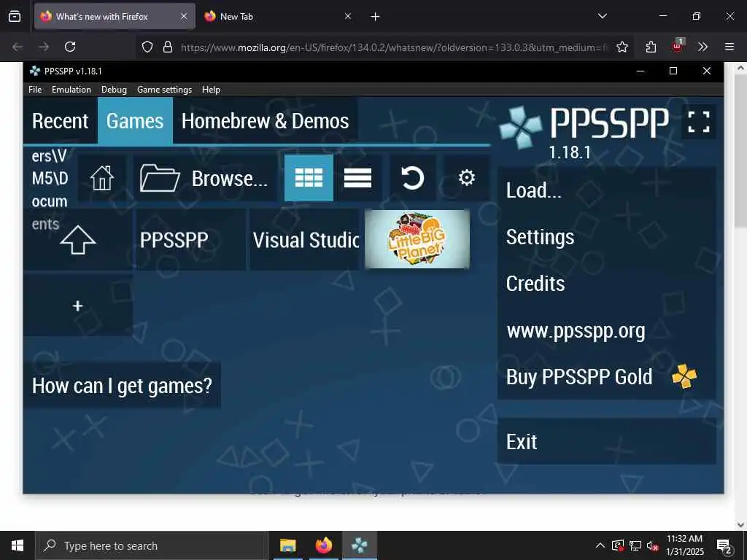Refresh the game list
The width and height of the screenshot is (747, 560).
(x=413, y=179)
